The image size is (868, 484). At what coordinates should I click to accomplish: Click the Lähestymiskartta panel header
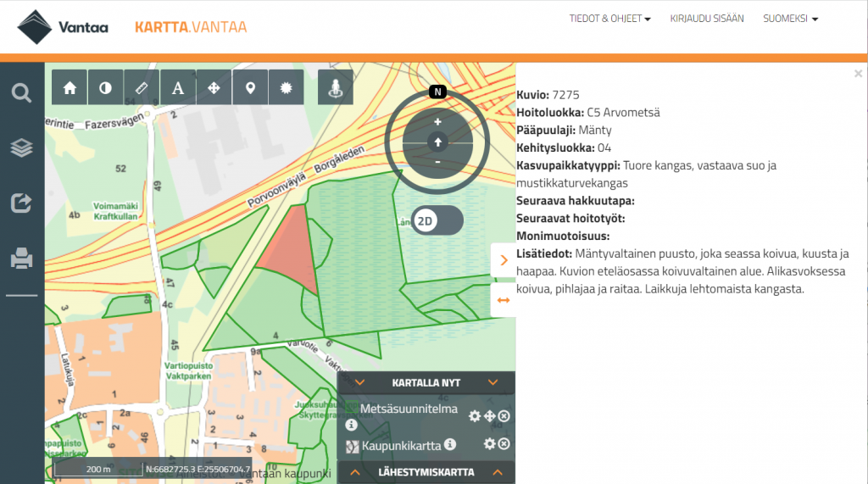pos(426,472)
